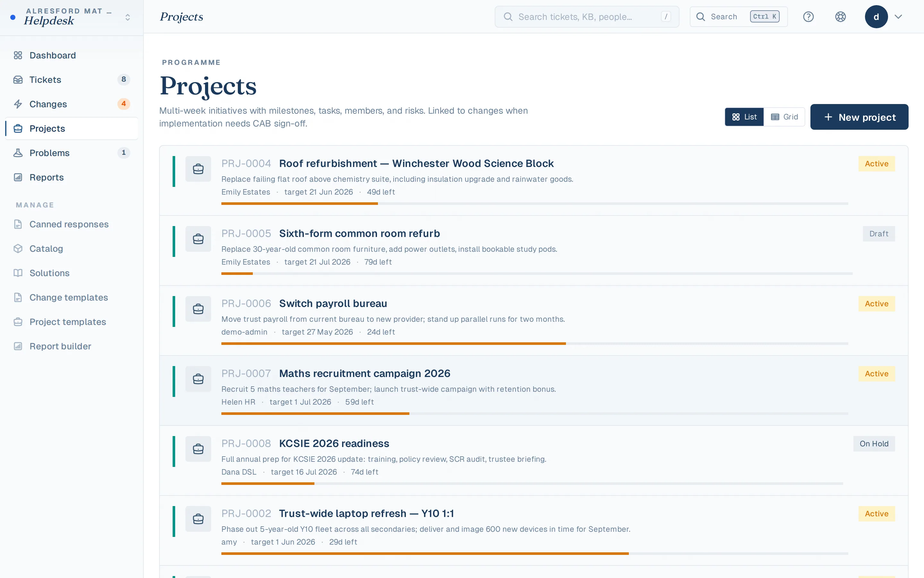
Task: Open the Changes lightning bolt icon
Action: coord(18,104)
